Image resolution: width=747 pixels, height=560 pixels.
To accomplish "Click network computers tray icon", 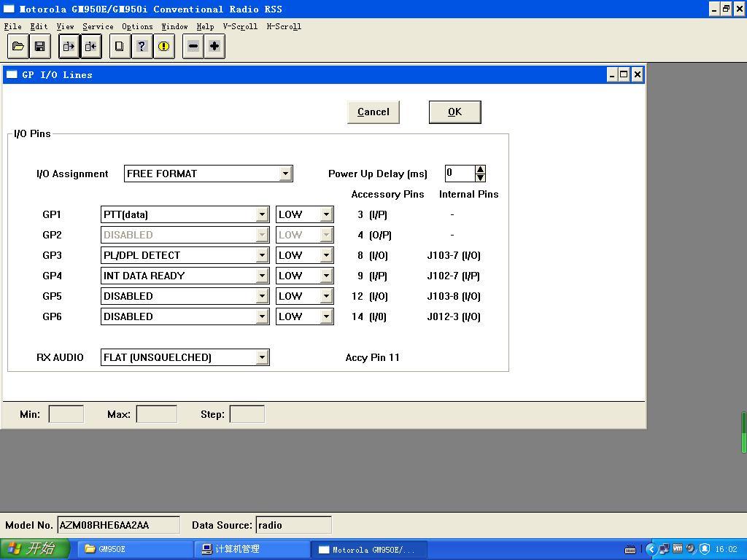I will (664, 549).
